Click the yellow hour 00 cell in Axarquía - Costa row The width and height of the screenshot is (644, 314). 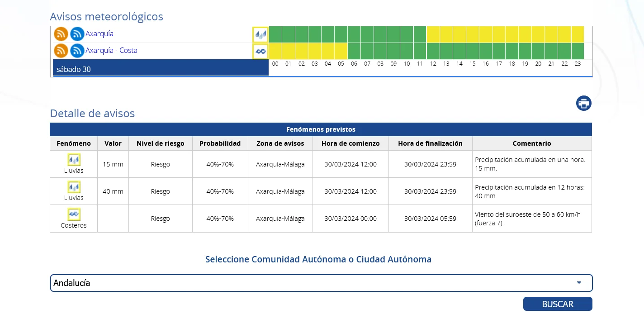[275, 51]
